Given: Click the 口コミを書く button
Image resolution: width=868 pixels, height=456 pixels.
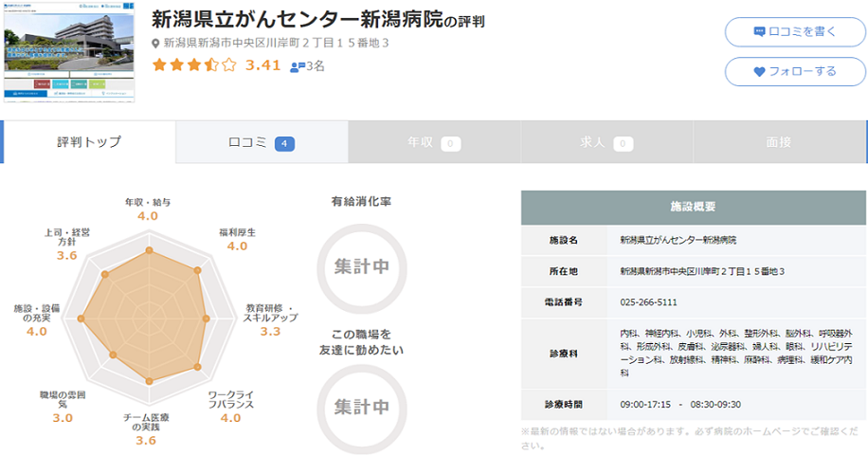Looking at the screenshot, I should click(x=795, y=31).
